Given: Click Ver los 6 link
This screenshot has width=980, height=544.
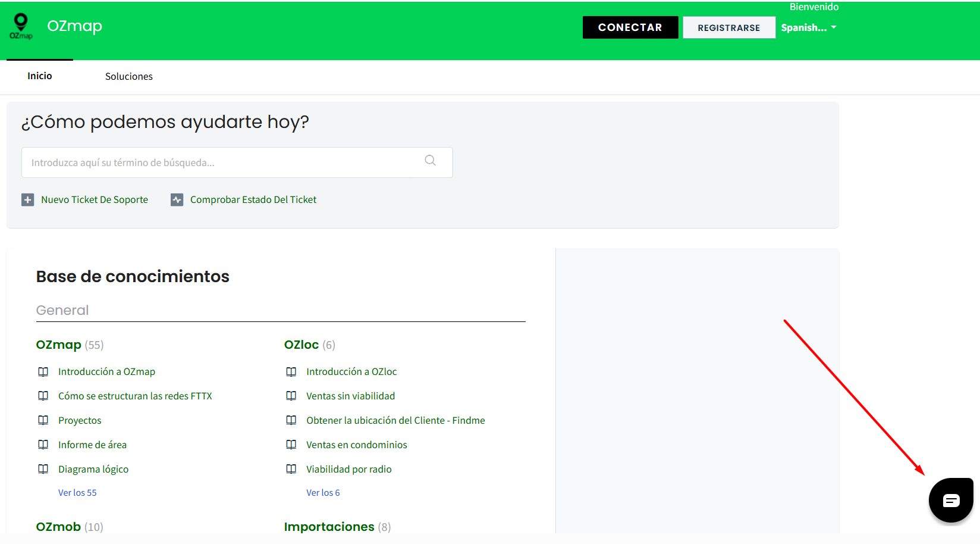Looking at the screenshot, I should click(323, 493).
